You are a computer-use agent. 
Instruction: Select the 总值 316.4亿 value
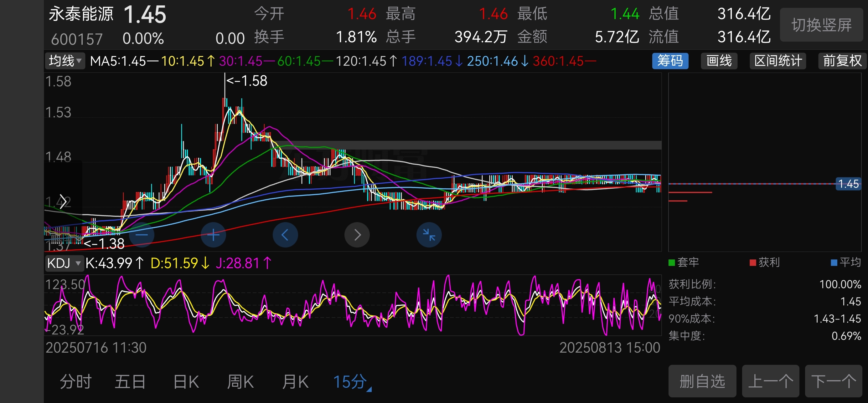pos(744,14)
